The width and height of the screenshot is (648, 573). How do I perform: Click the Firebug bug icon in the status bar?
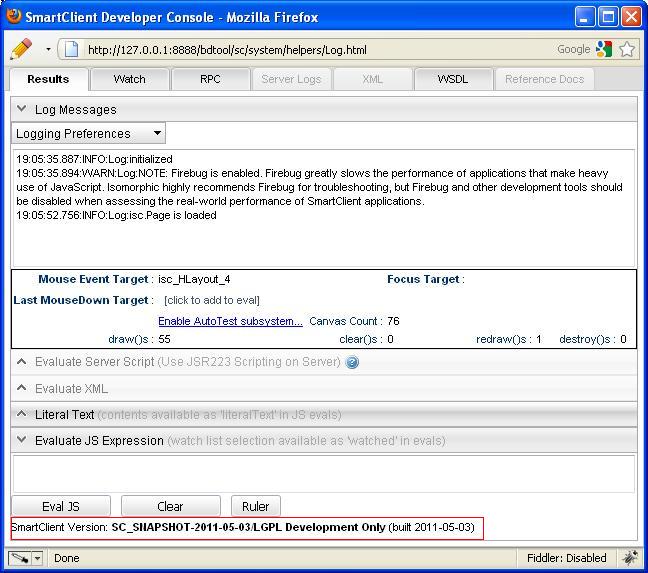(630, 558)
